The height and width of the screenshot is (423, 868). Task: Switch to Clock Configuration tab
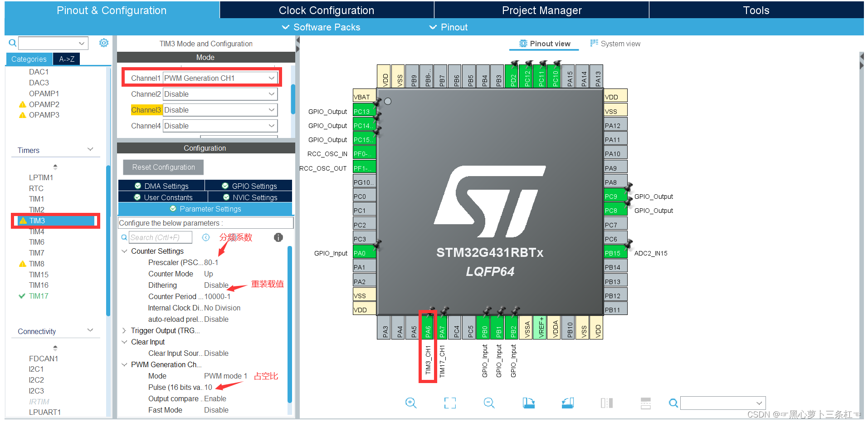coord(327,10)
